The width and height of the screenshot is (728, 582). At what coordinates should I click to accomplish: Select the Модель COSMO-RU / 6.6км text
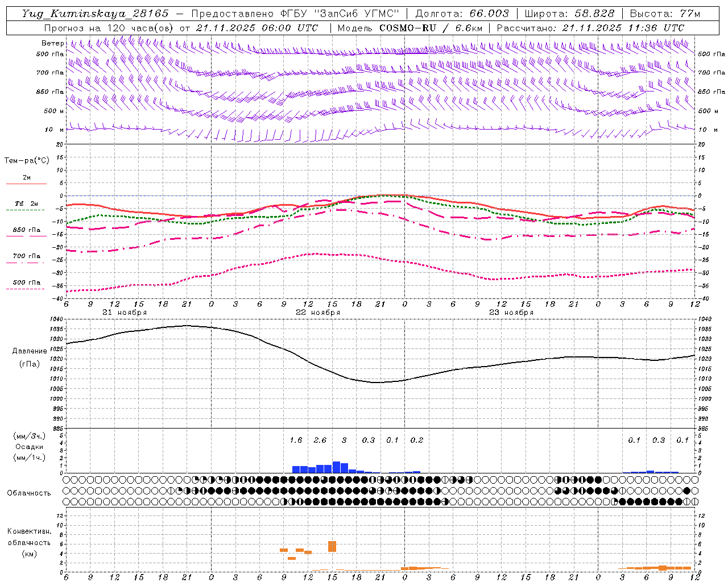click(x=409, y=28)
